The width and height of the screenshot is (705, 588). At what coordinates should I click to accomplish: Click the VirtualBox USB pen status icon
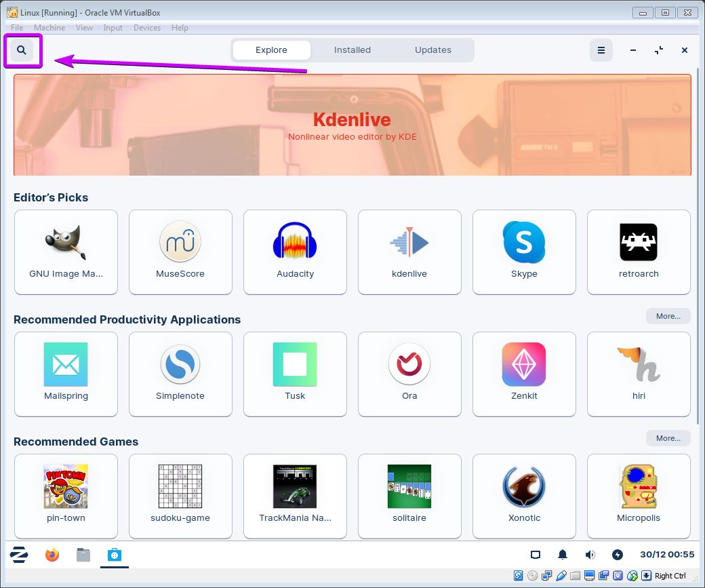tap(561, 575)
